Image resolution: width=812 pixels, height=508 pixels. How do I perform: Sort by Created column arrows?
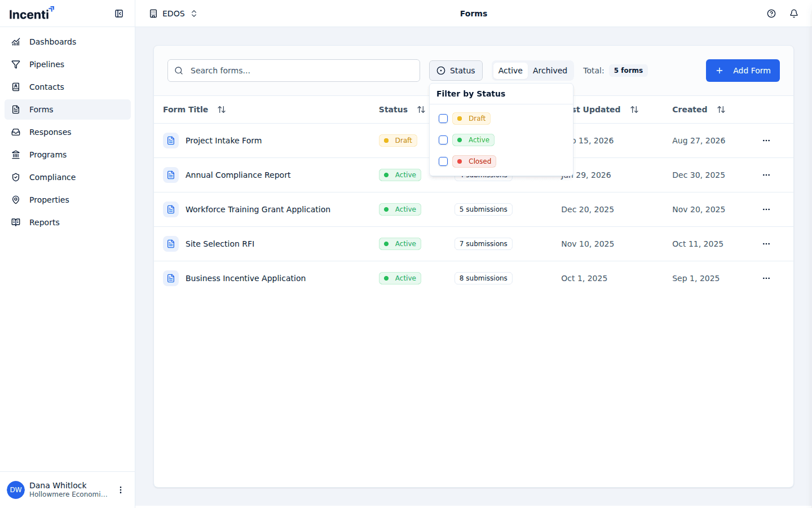(721, 110)
